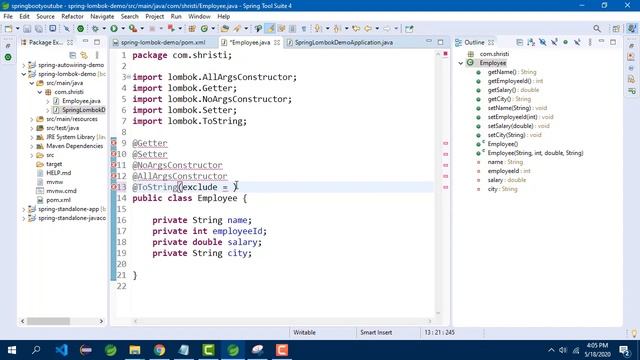This screenshot has height=360, width=640.
Task: Open the Debug configurations dropdown arrow
Action: pyautogui.click(x=104, y=29)
